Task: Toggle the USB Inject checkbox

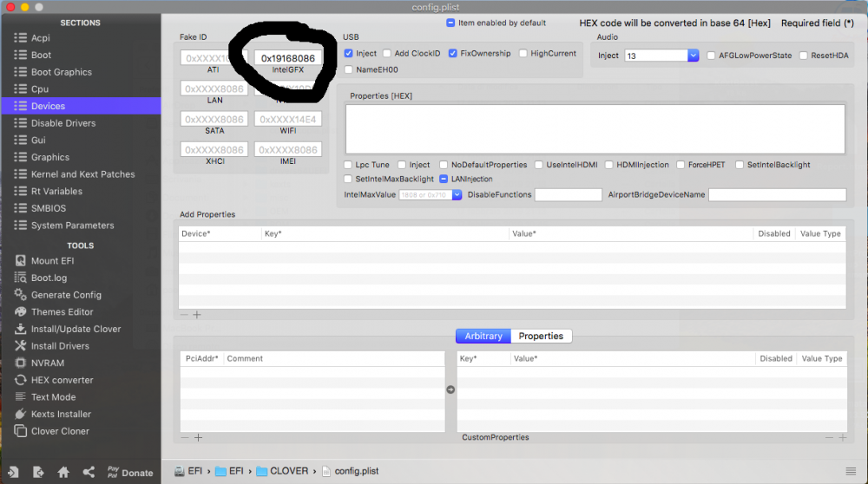Action: [x=348, y=54]
